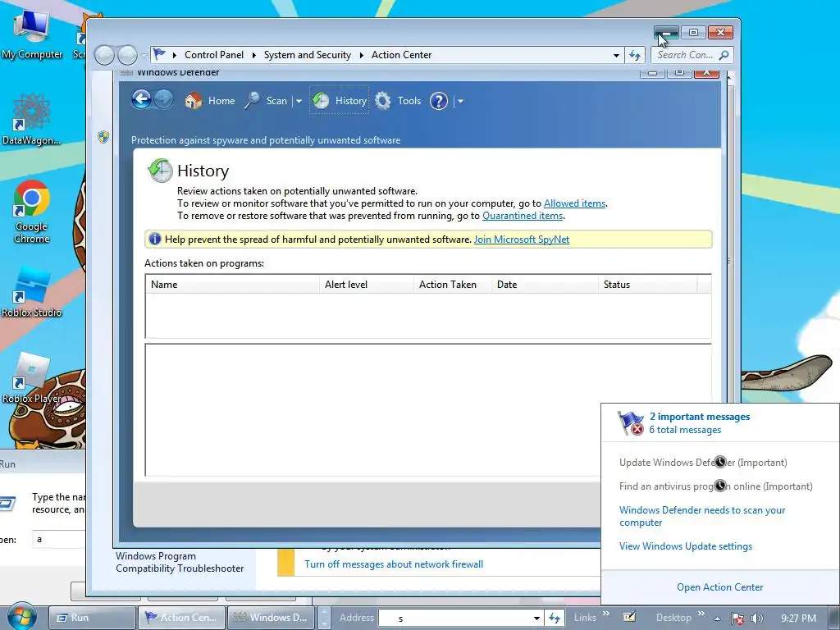Screen dimensions: 840x630
Task: Sort by Name column header
Action: 232,285
